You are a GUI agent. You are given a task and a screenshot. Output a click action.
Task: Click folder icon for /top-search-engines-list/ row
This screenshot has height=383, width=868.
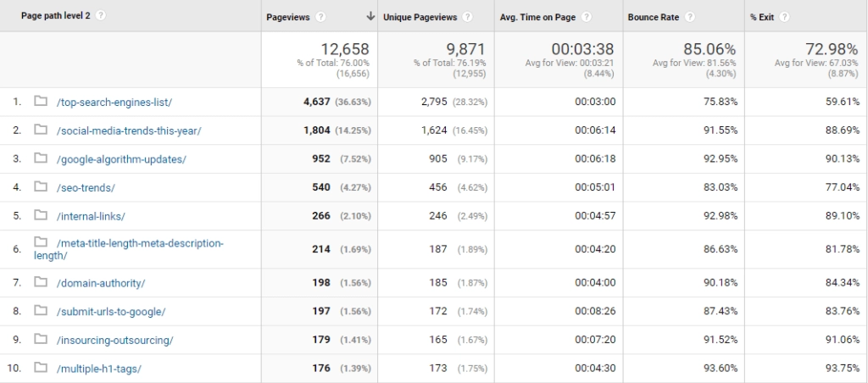[41, 102]
